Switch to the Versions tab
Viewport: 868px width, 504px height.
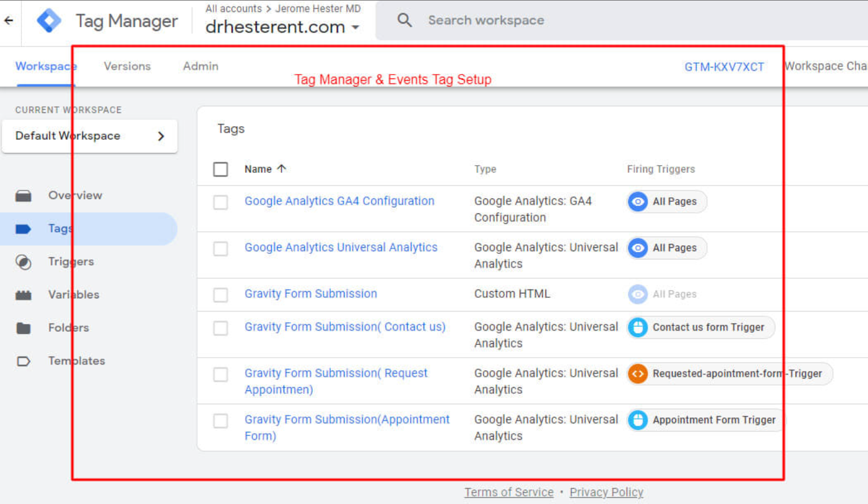(127, 66)
